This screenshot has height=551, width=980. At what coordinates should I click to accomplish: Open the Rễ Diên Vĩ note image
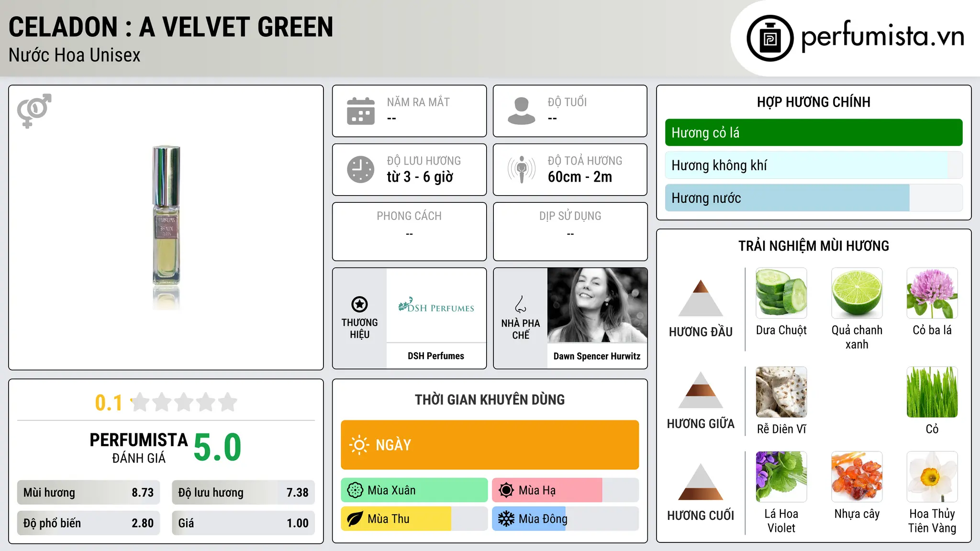point(781,392)
